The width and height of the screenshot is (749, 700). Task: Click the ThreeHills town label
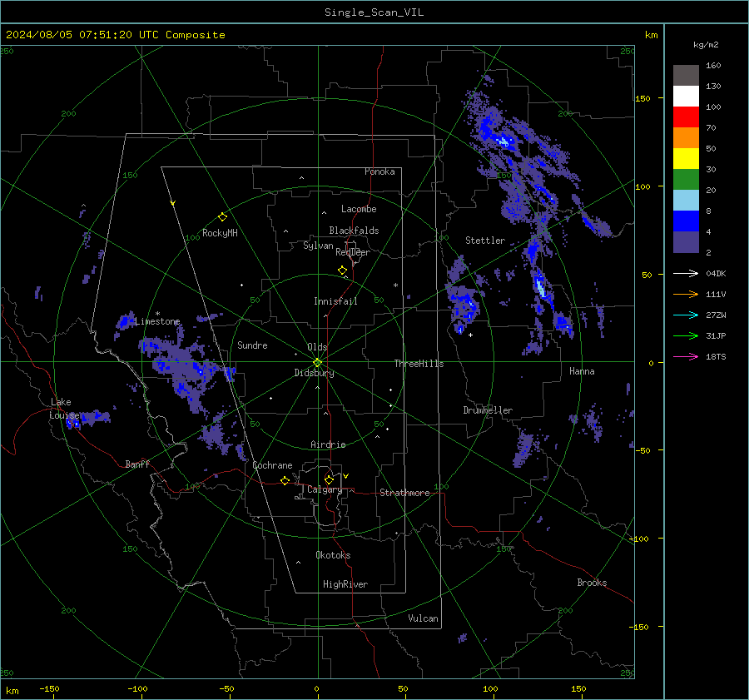click(x=419, y=364)
